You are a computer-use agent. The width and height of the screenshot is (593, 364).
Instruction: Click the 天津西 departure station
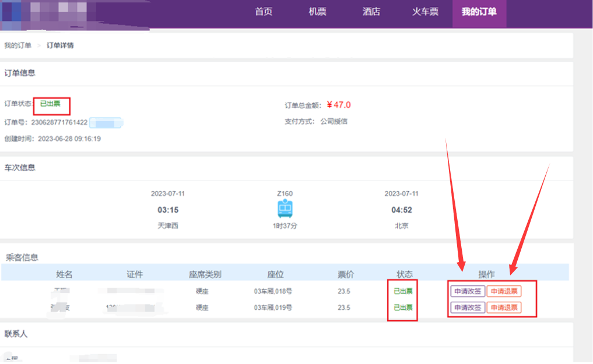[168, 226]
